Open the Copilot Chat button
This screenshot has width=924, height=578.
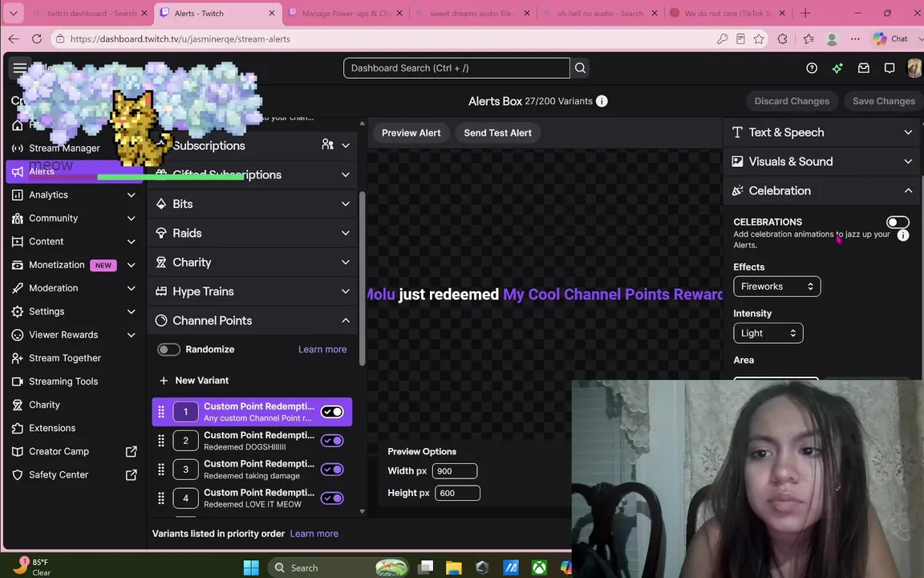(891, 39)
